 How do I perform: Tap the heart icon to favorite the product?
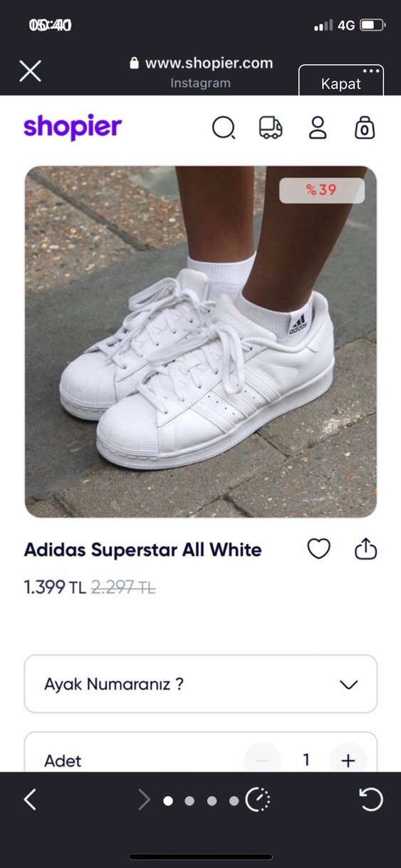pyautogui.click(x=318, y=549)
